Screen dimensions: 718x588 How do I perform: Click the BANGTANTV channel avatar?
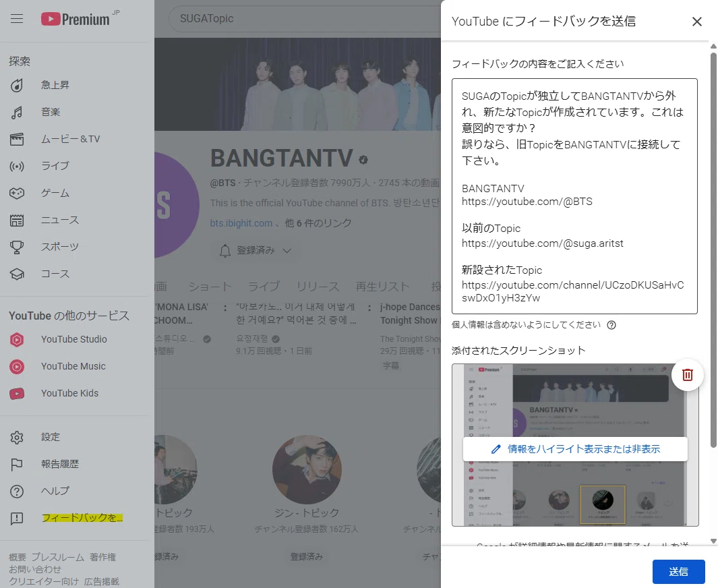tap(176, 205)
